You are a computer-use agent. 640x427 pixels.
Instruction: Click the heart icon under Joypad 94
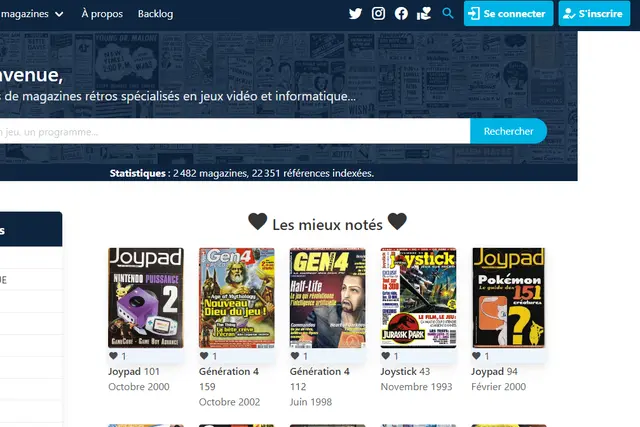[476, 356]
